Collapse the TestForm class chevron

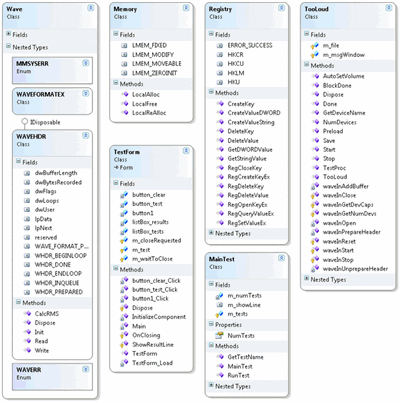click(x=186, y=151)
